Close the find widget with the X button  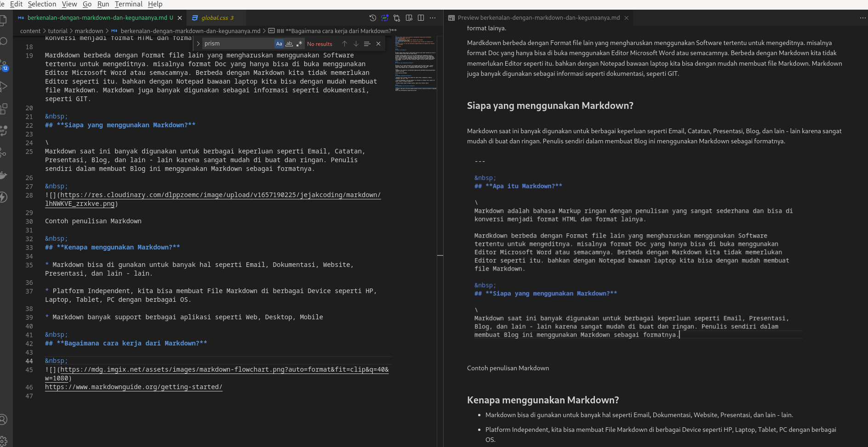(378, 43)
